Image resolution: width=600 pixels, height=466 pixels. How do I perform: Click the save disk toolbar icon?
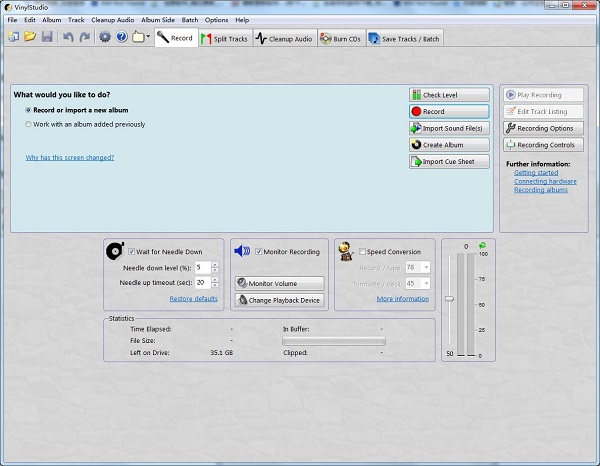pos(47,38)
